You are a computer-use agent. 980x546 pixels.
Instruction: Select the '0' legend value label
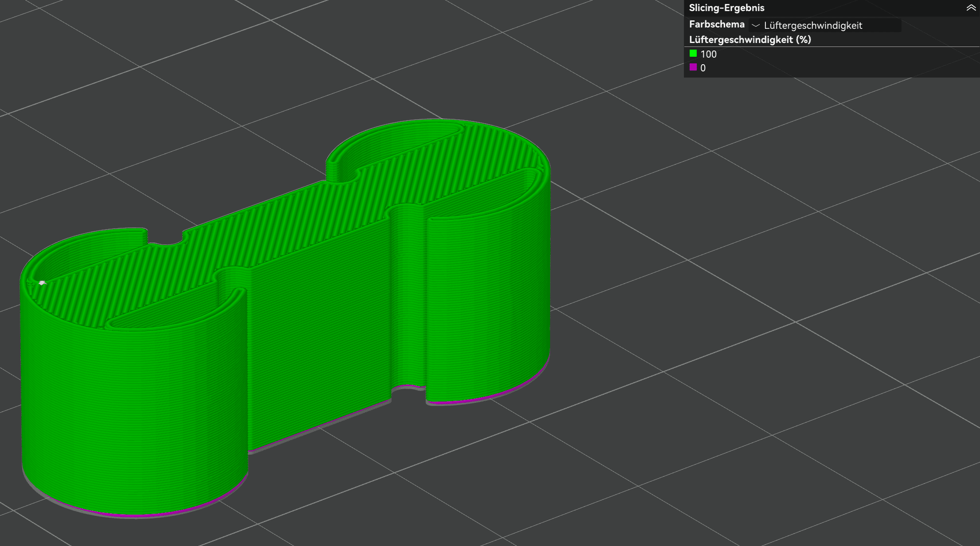coord(703,68)
